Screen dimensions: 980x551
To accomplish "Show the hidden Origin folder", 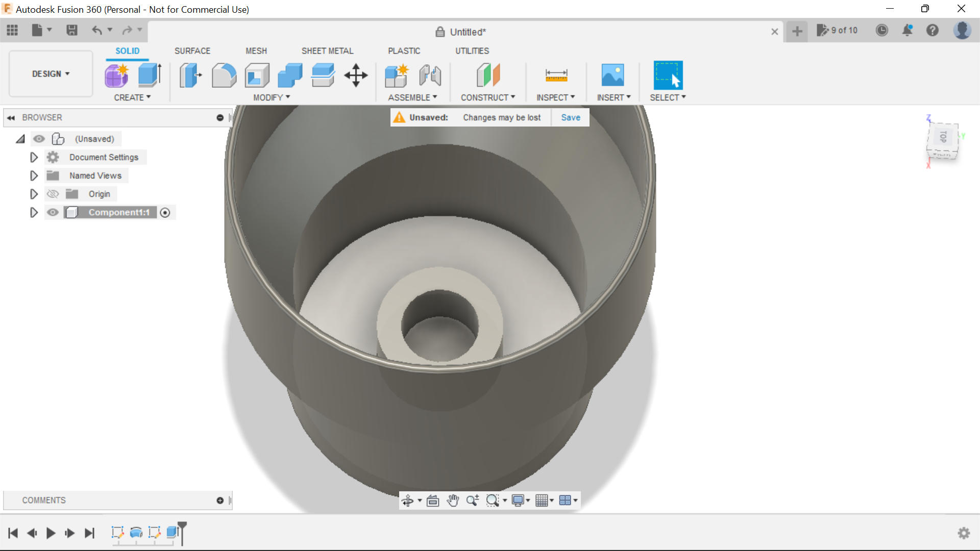I will [x=52, y=194].
